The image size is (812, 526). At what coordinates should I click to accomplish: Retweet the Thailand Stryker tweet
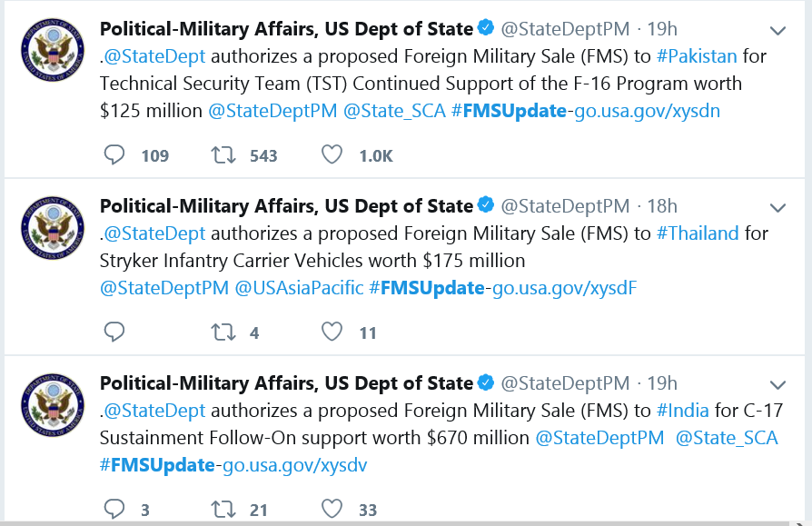pos(223,332)
